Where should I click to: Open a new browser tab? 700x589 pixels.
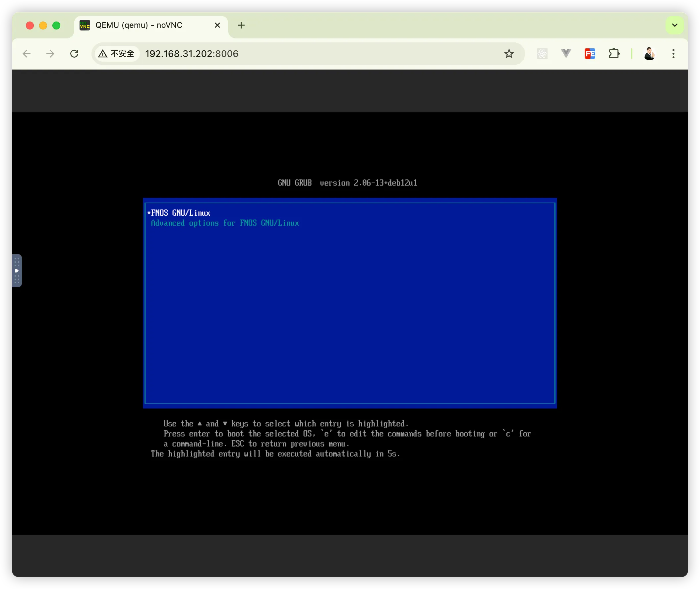[241, 26]
